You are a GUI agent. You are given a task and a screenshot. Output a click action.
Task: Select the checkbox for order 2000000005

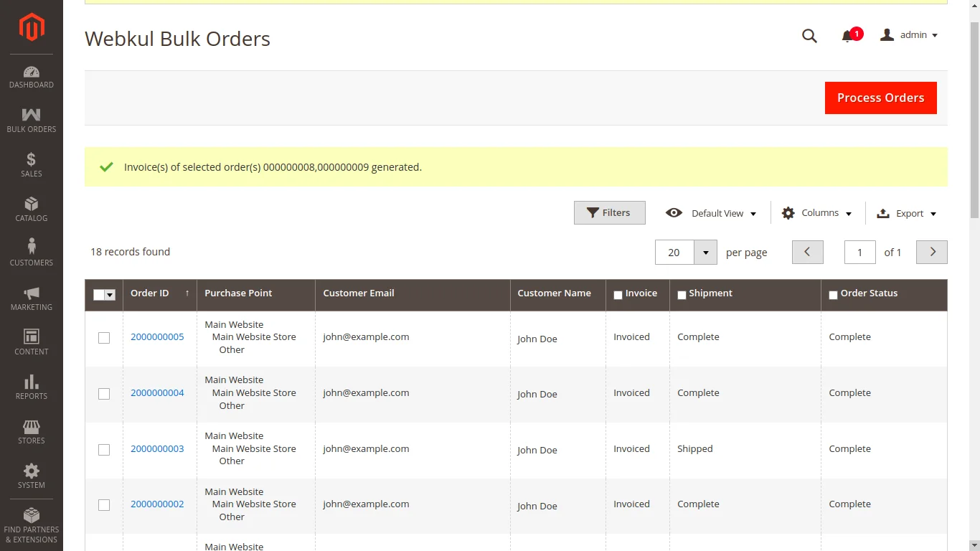(104, 338)
